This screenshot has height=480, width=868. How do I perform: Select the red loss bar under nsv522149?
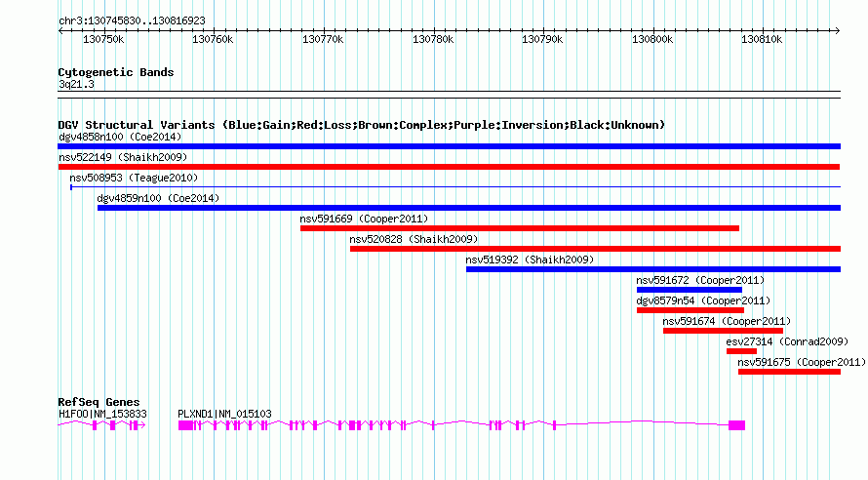449,167
